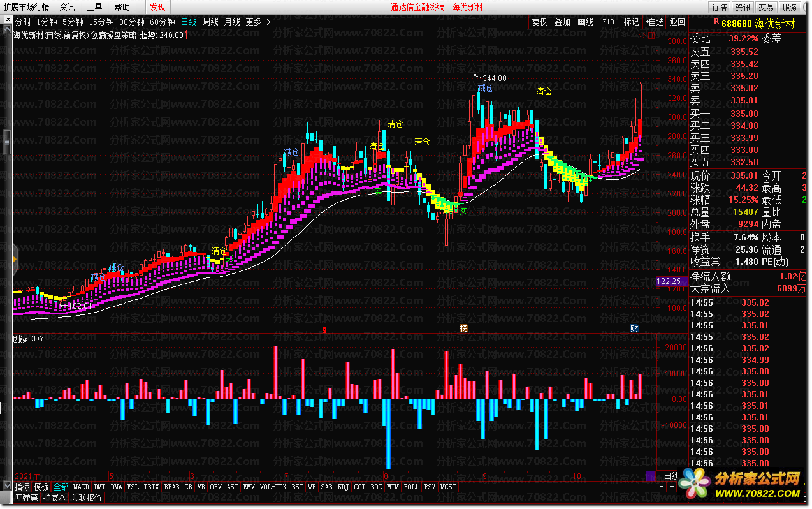This screenshot has height=509, width=812.
Task: Switch to the VOL-TDX indicator
Action: [x=273, y=487]
